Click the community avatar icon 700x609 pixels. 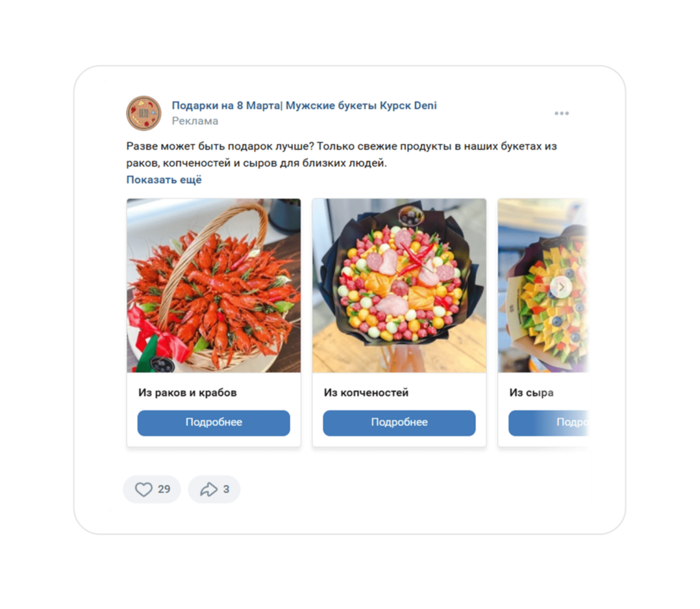[143, 113]
